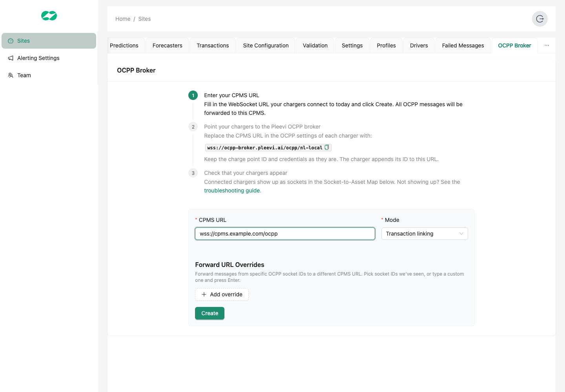Click the Forward URL Overrides heading
Screen dimensions: 565x392
[230, 265]
